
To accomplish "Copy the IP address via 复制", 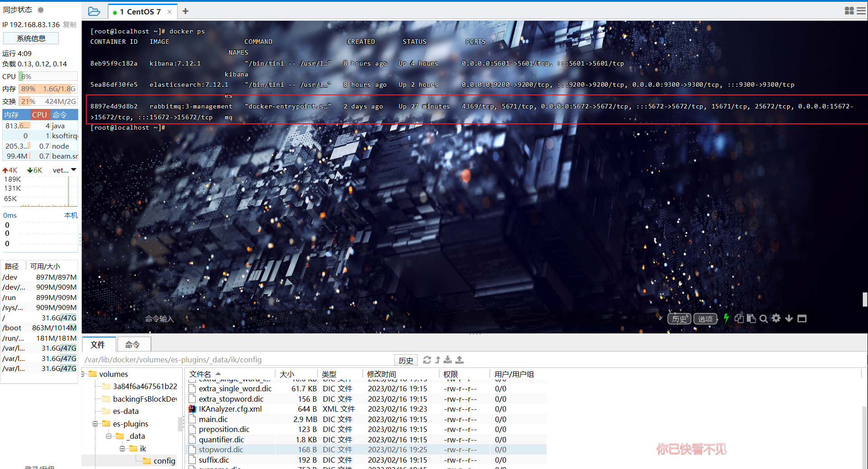I will click(x=70, y=24).
